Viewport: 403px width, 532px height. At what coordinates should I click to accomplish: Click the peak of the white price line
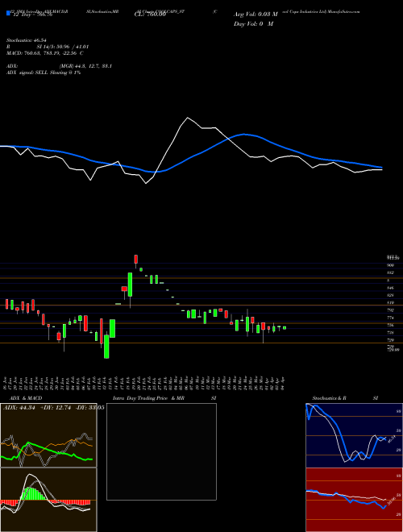coord(187,118)
